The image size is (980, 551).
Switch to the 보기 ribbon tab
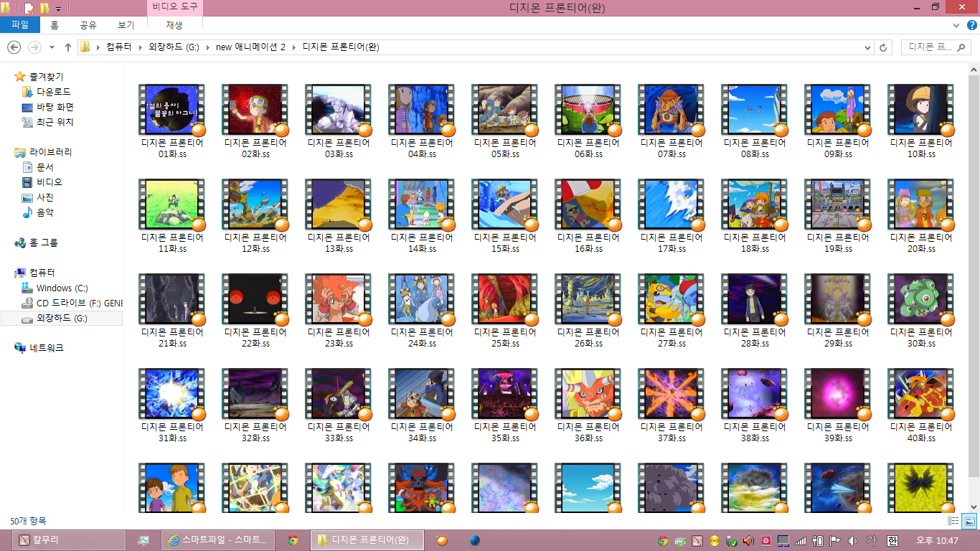click(x=126, y=24)
